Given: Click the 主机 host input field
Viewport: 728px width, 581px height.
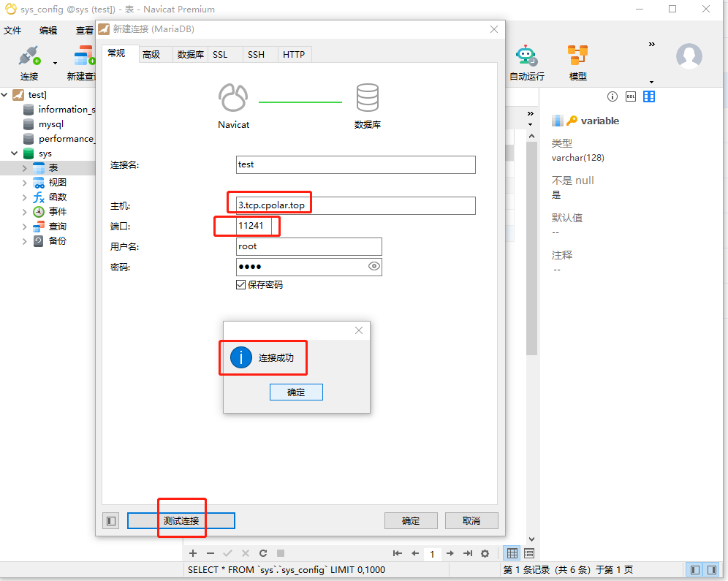Looking at the screenshot, I should [x=356, y=205].
